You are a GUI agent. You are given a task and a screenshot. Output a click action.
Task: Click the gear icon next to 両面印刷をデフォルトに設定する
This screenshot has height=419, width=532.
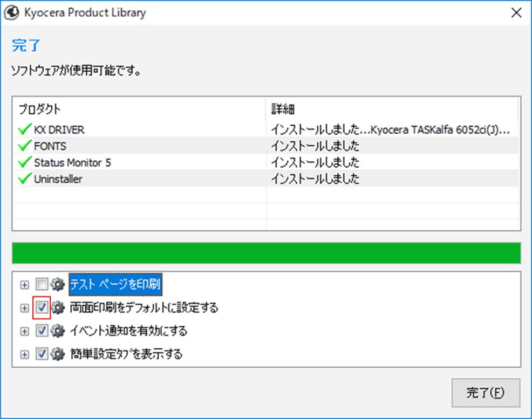pyautogui.click(x=58, y=307)
